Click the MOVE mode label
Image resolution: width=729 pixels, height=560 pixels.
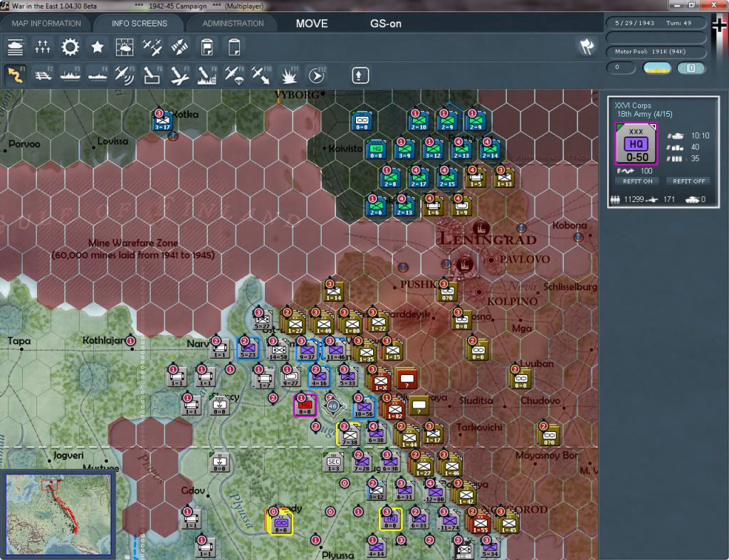coord(312,23)
